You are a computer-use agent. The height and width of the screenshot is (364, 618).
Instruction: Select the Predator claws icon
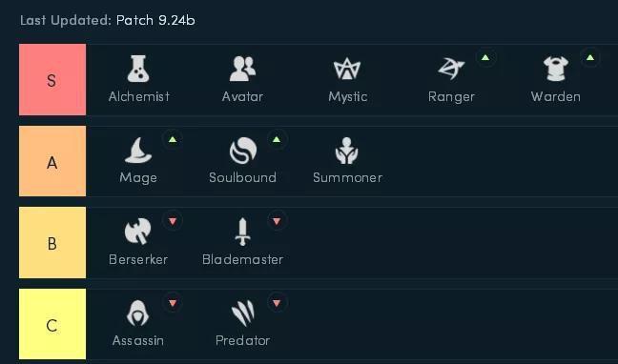(243, 313)
